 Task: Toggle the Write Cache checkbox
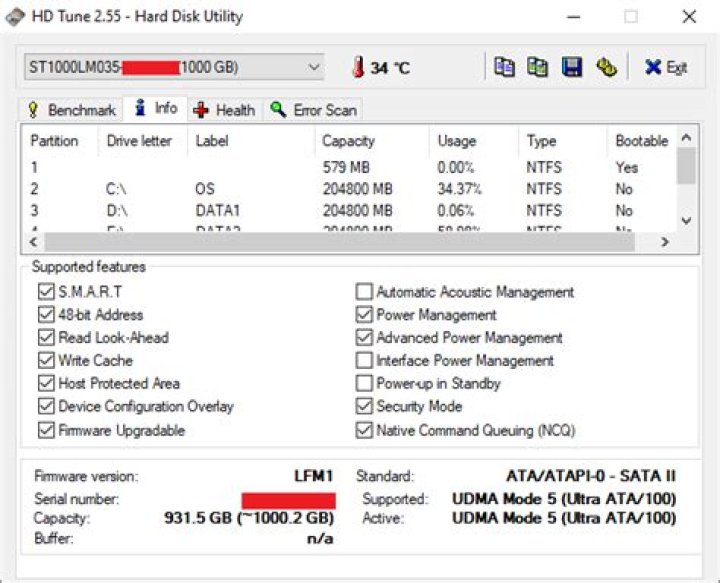(x=46, y=360)
